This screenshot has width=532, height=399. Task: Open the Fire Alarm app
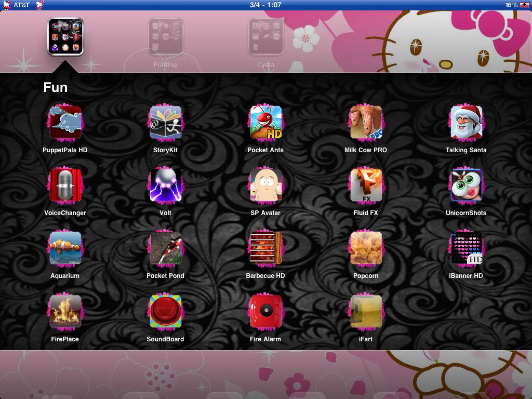(265, 312)
